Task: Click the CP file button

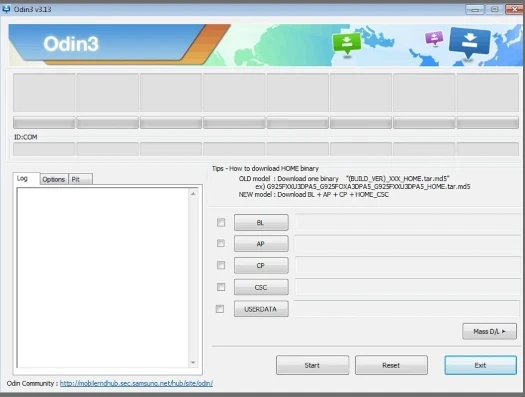Action: tap(261, 265)
